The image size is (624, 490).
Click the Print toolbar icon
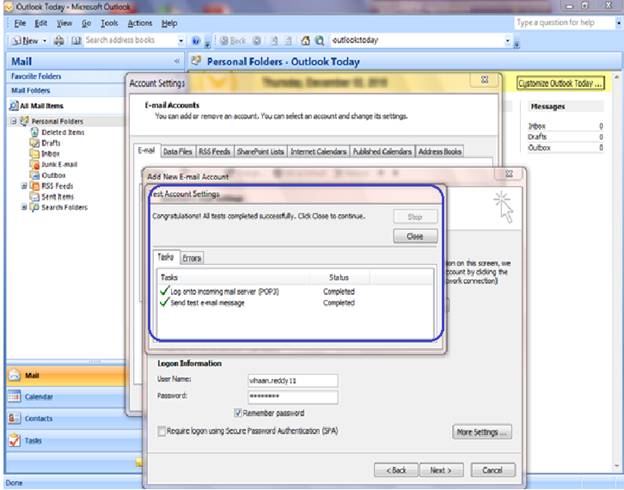pos(59,41)
